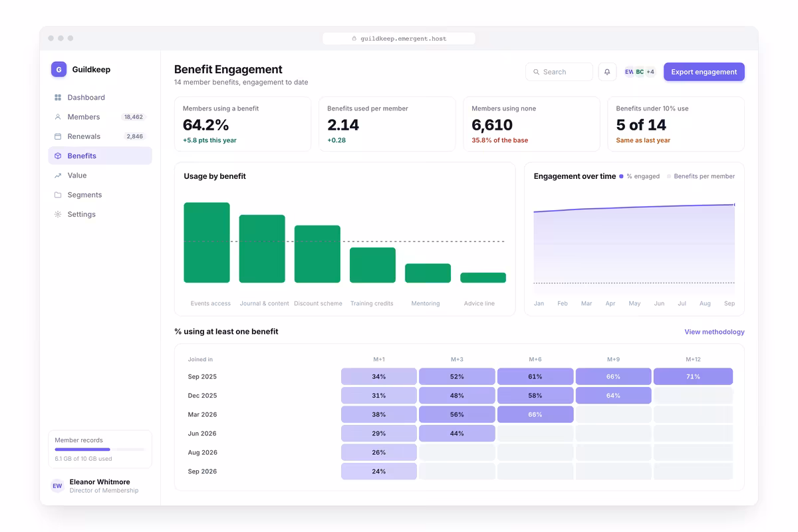
Task: Click the Search input field
Action: coord(559,72)
